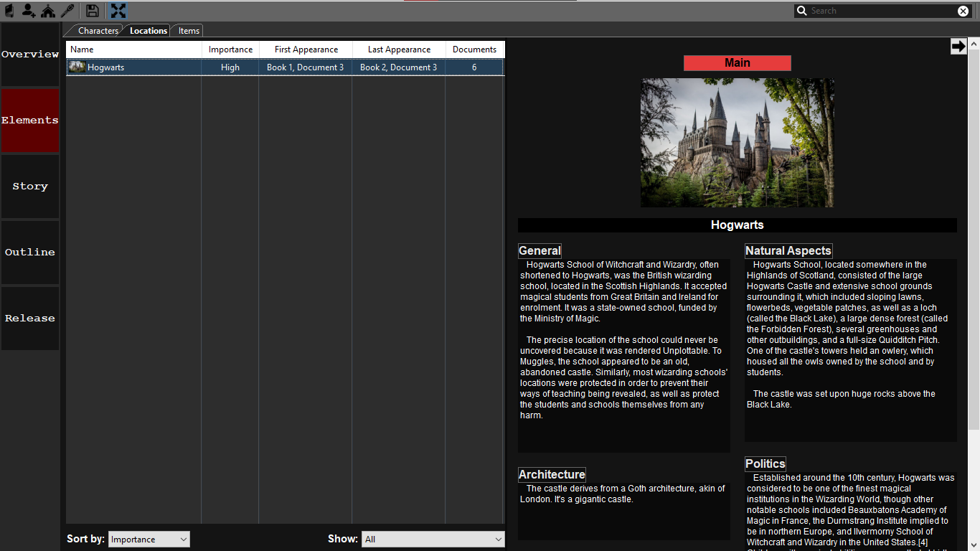Image resolution: width=980 pixels, height=551 pixels.
Task: Click the Architecture section heading
Action: (552, 474)
